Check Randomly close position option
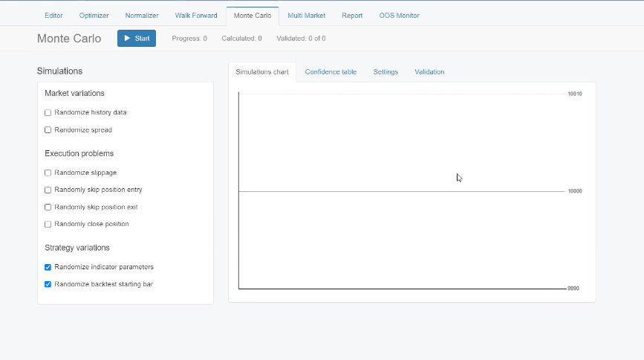644x360 pixels. tap(48, 224)
